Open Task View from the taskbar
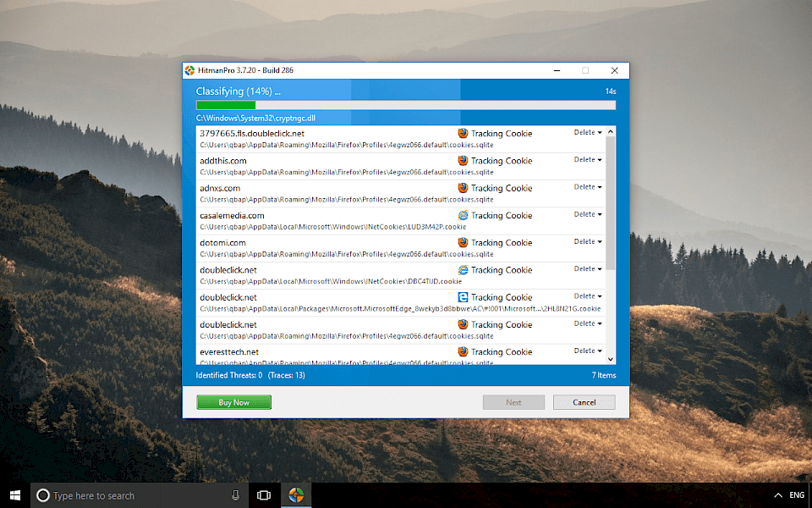The image size is (812, 508). (x=264, y=495)
